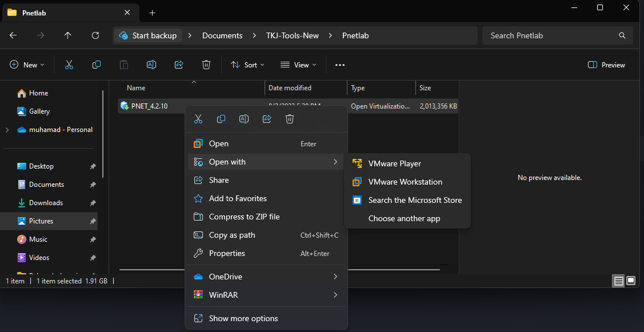Expand breadcrumb chevron after Documents

click(254, 35)
